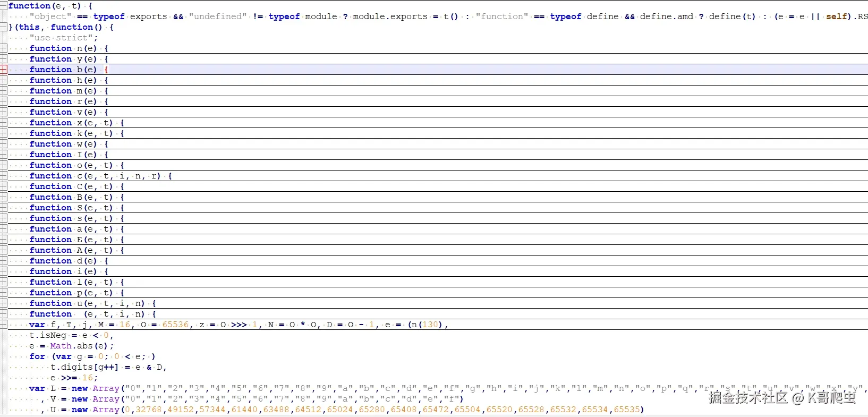Click the word 'self' on the first statement
The width and height of the screenshot is (868, 417).
[x=837, y=16]
